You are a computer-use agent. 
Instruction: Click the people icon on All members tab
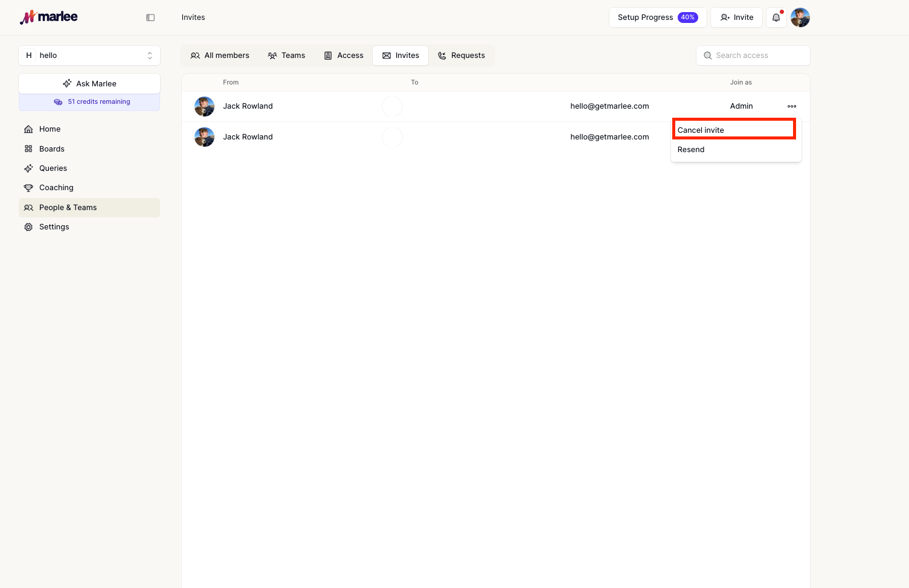pyautogui.click(x=195, y=56)
